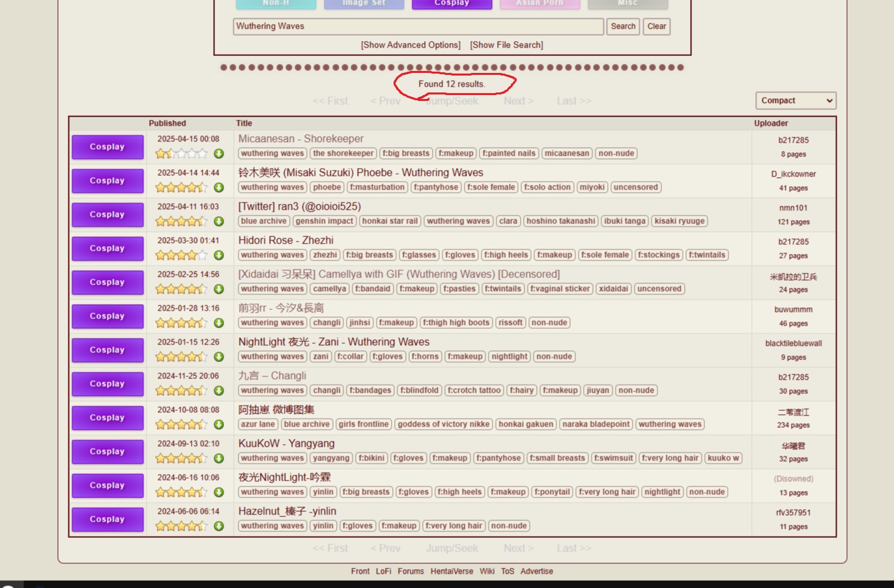894x588 pixels.
Task: Open the LoFi footer link
Action: coord(384,571)
